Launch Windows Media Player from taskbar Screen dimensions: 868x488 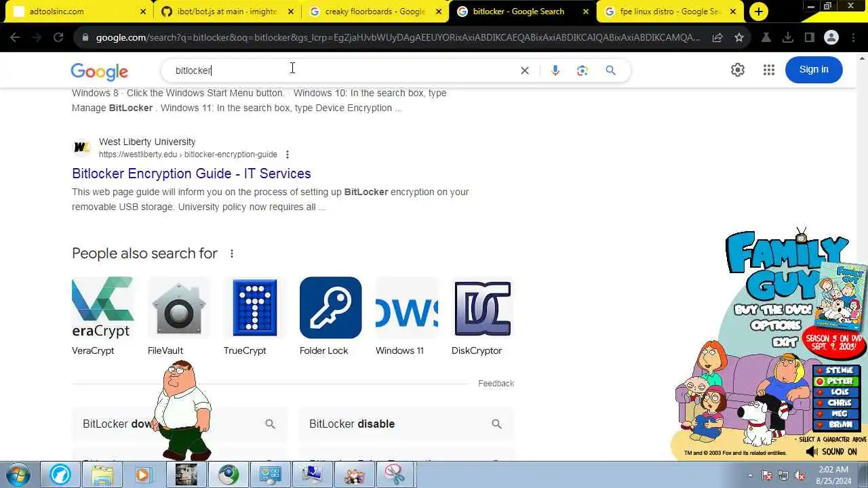tap(143, 475)
